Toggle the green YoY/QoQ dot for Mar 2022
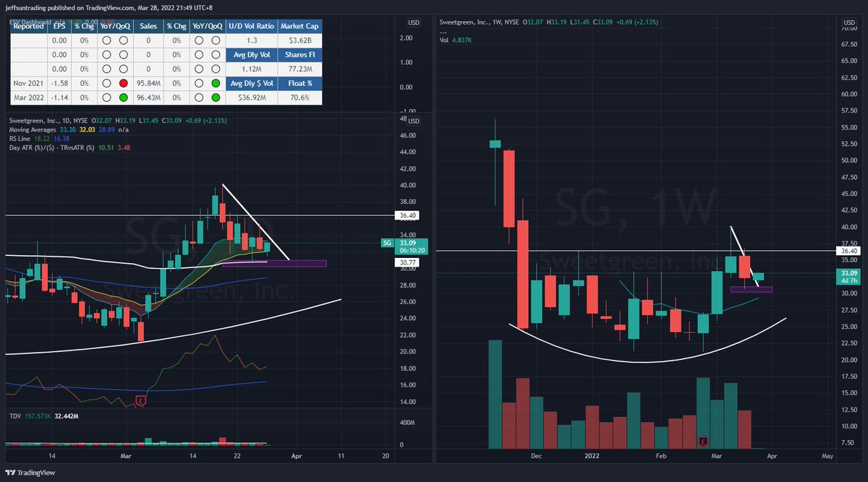The image size is (868, 482). [x=124, y=97]
